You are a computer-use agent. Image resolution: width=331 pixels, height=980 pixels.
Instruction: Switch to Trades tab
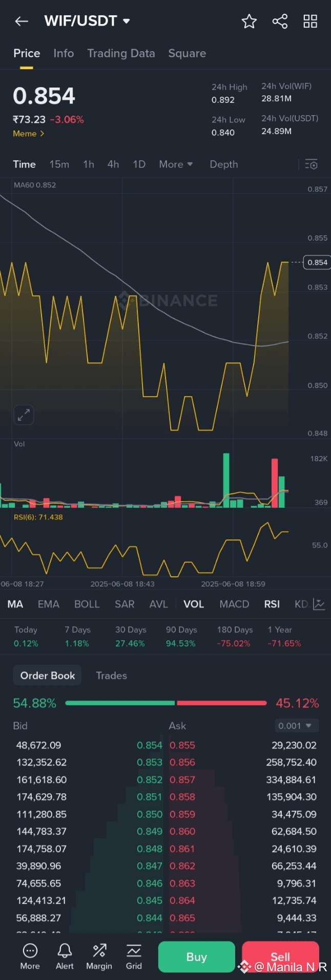(112, 676)
